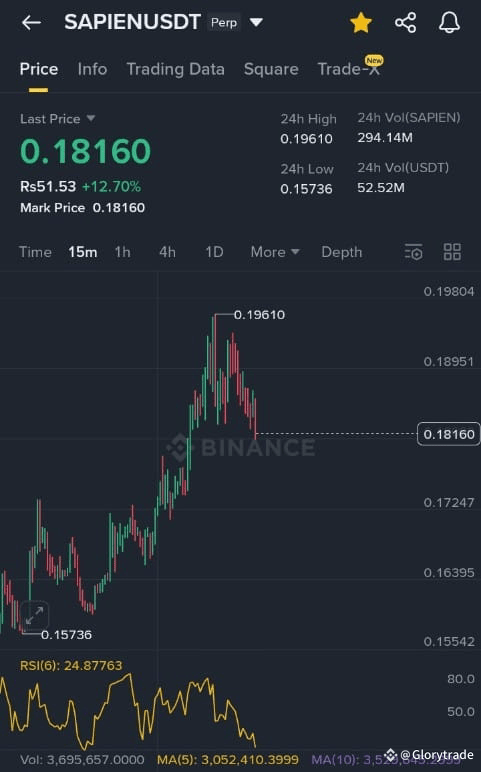Click the 0.17247 price axis label

click(449, 503)
